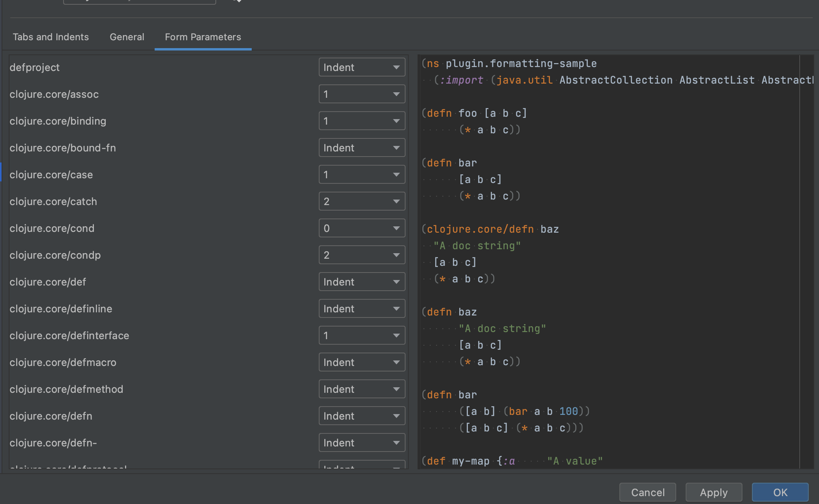Change clojure.core/definline indent option
The image size is (819, 504).
tap(362, 308)
